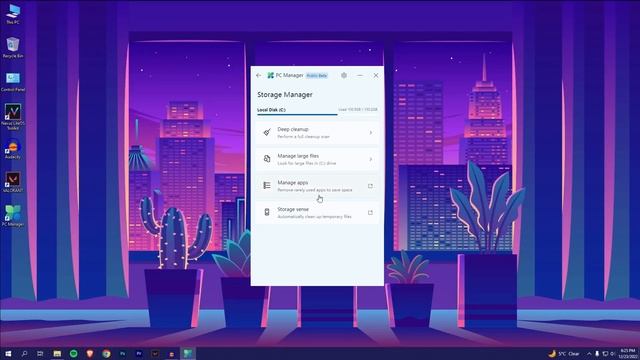640x360 pixels.
Task: Open taskbar Search
Action: point(24,353)
